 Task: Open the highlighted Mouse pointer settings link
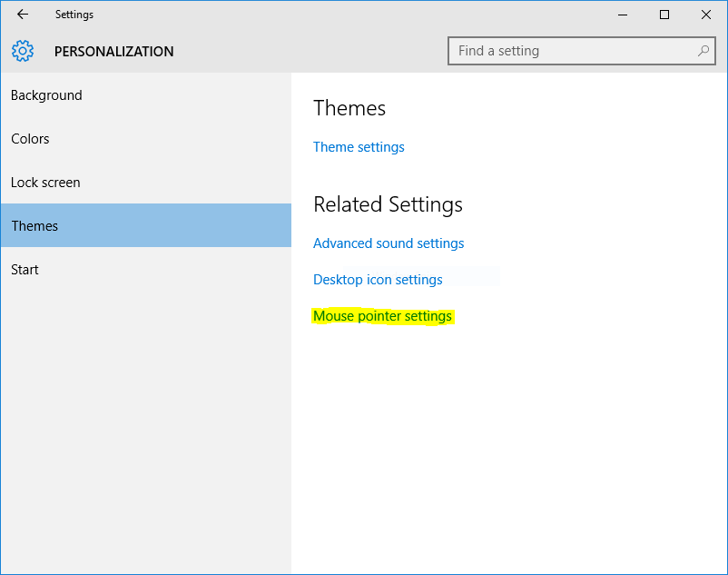(382, 316)
